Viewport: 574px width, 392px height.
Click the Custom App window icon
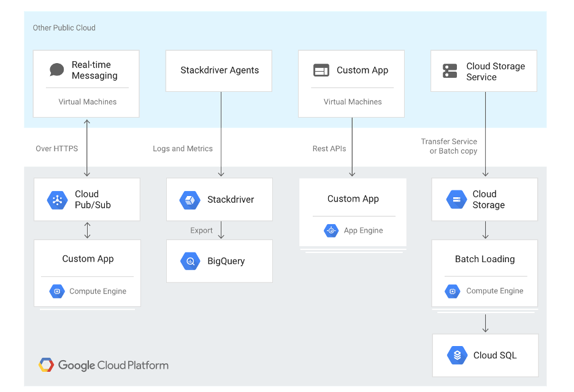click(321, 70)
